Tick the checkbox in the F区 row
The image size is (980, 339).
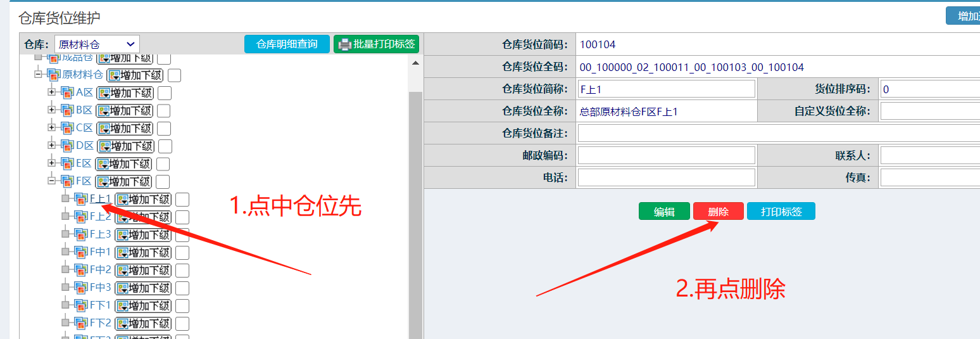(x=163, y=182)
